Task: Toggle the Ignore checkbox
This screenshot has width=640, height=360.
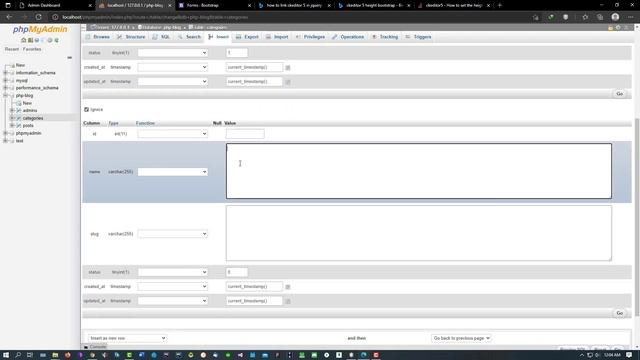Action: [x=87, y=109]
